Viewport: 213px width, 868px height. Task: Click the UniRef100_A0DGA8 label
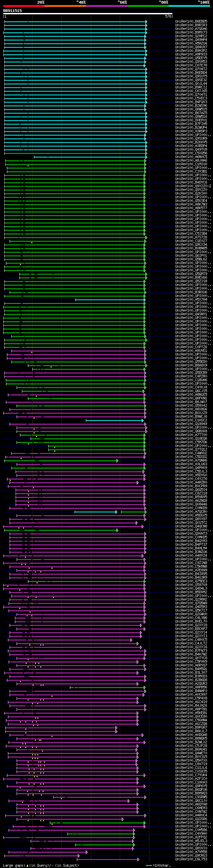[191, 735]
